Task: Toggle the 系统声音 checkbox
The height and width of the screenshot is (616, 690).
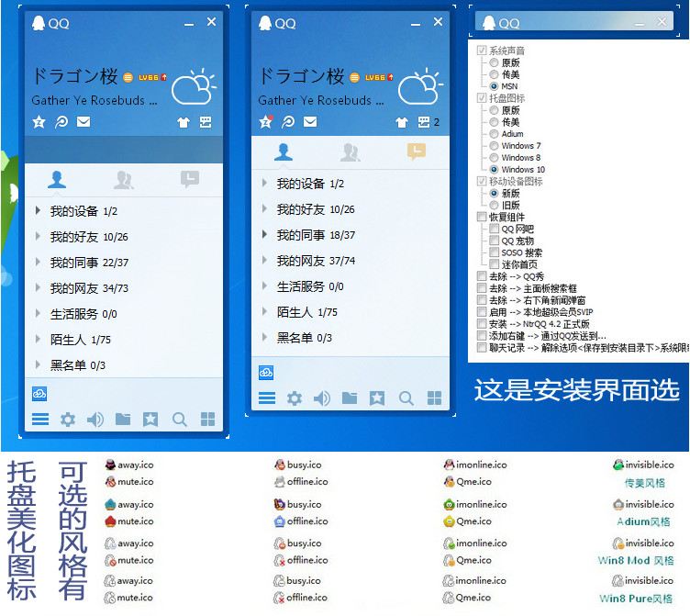Action: pos(482,50)
